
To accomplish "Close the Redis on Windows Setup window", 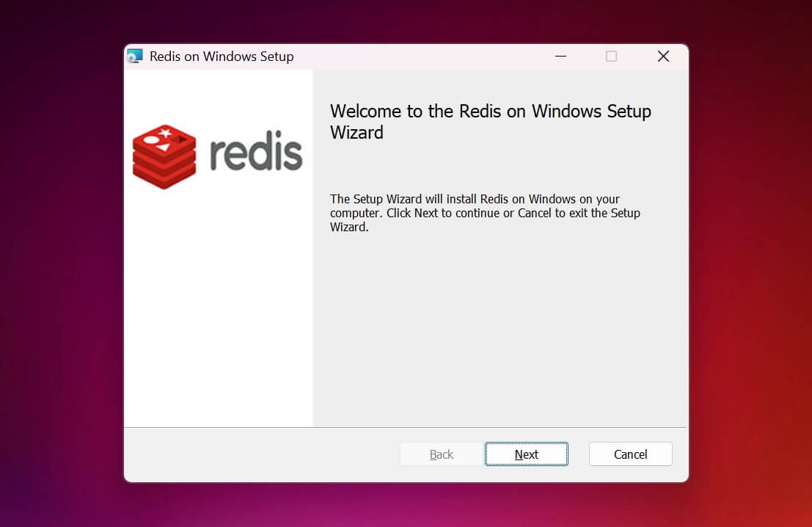I will (663, 56).
